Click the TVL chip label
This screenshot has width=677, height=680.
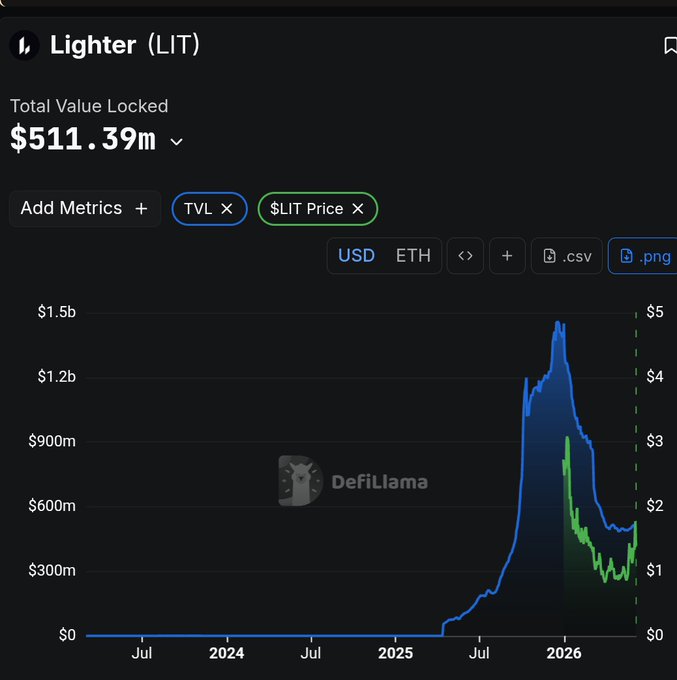tap(198, 209)
